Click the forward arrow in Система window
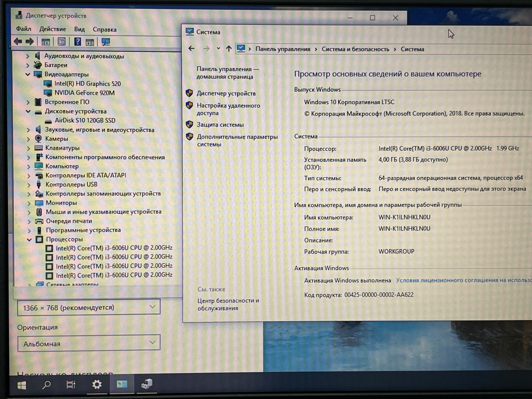The height and width of the screenshot is (399, 532). click(206, 48)
